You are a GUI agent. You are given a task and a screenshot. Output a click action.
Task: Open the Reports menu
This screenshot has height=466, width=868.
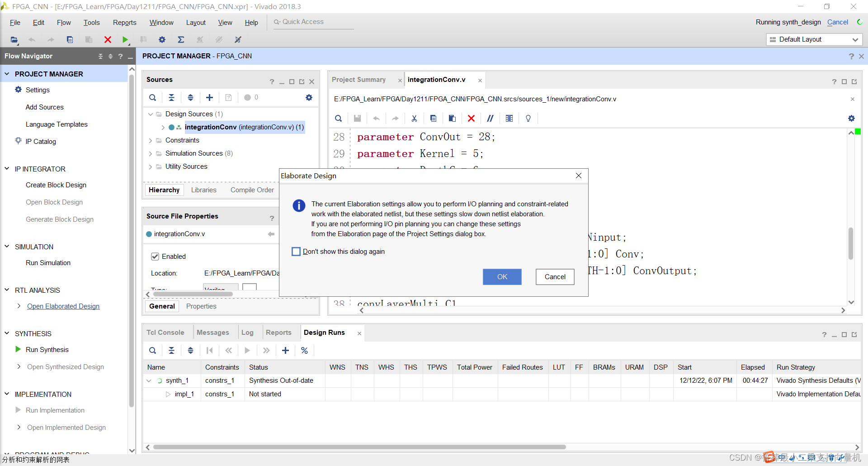click(x=125, y=23)
